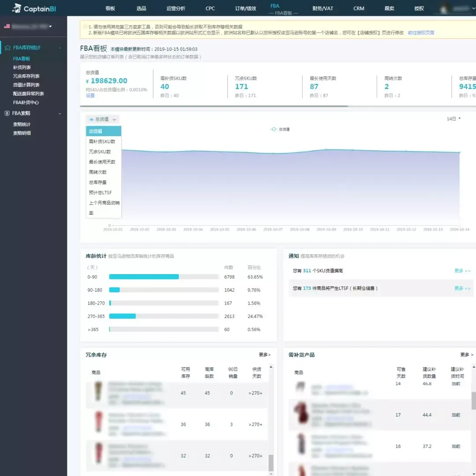Viewport: 476px width, 476px height.
Task: Click 更多 for SKU货值偏高 notification
Action: (462, 271)
